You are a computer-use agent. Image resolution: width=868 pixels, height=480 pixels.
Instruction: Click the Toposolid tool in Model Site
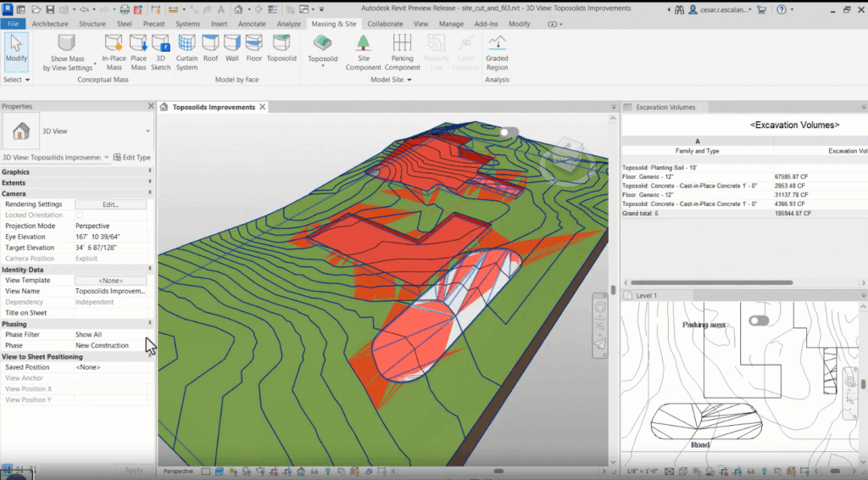pyautogui.click(x=323, y=47)
